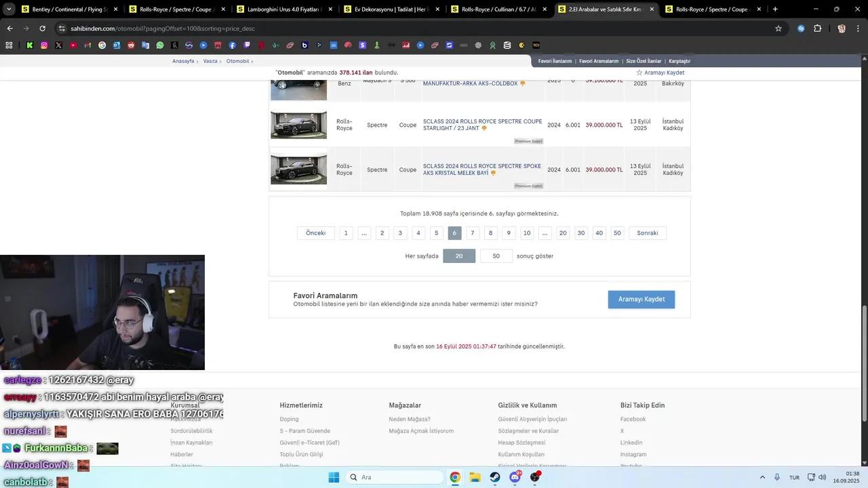868x488 pixels.
Task: Reload the current page
Action: [x=42, y=28]
